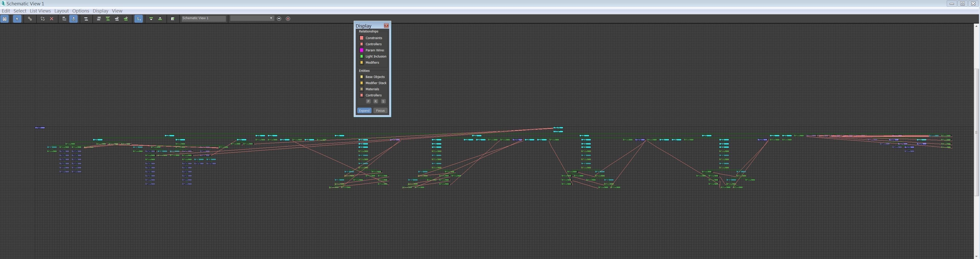Switch to Hierarchy Mode layout icon

click(x=64, y=19)
